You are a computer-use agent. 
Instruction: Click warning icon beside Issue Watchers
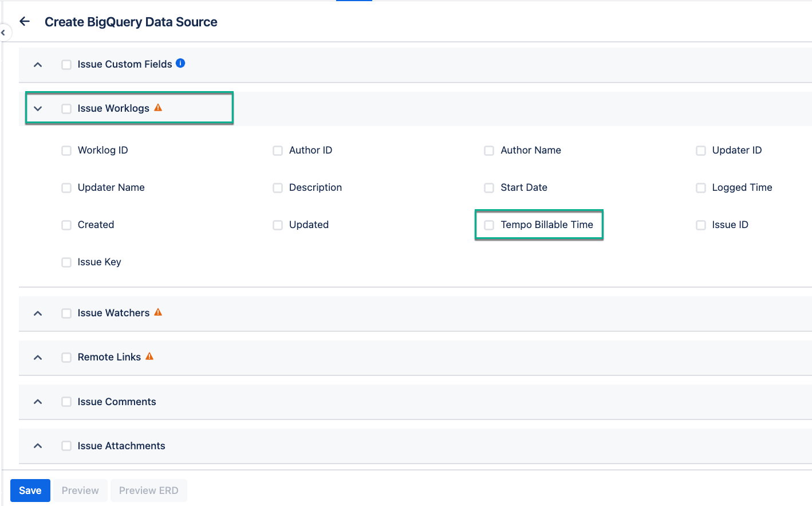point(158,312)
